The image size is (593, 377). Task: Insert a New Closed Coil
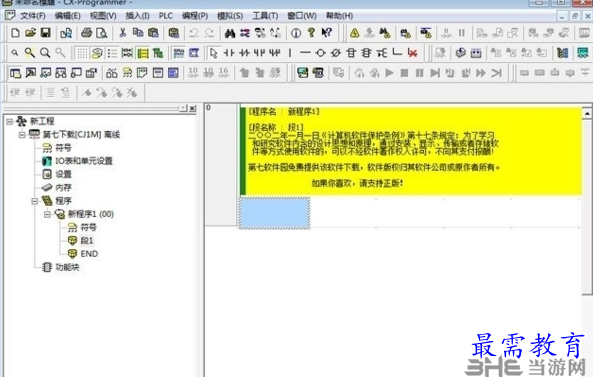click(335, 53)
